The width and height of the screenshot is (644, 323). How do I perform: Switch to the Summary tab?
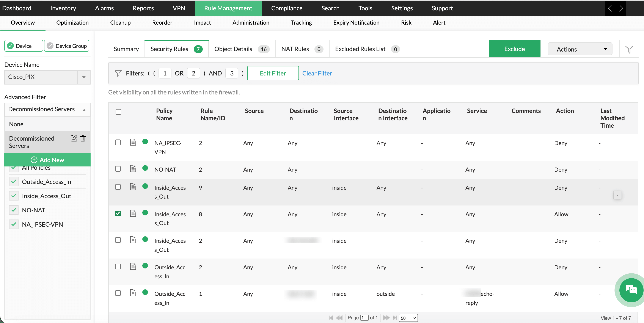[x=126, y=49]
